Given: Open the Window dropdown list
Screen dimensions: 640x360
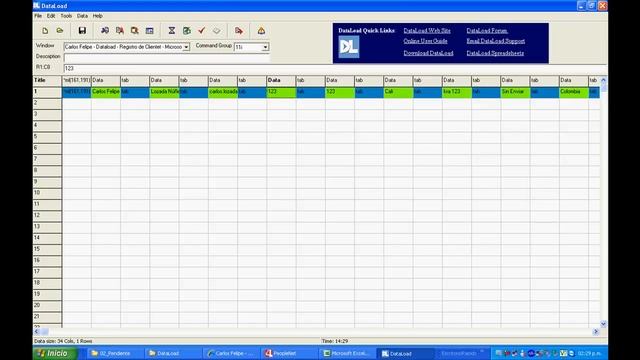Looking at the screenshot, I should [x=186, y=47].
